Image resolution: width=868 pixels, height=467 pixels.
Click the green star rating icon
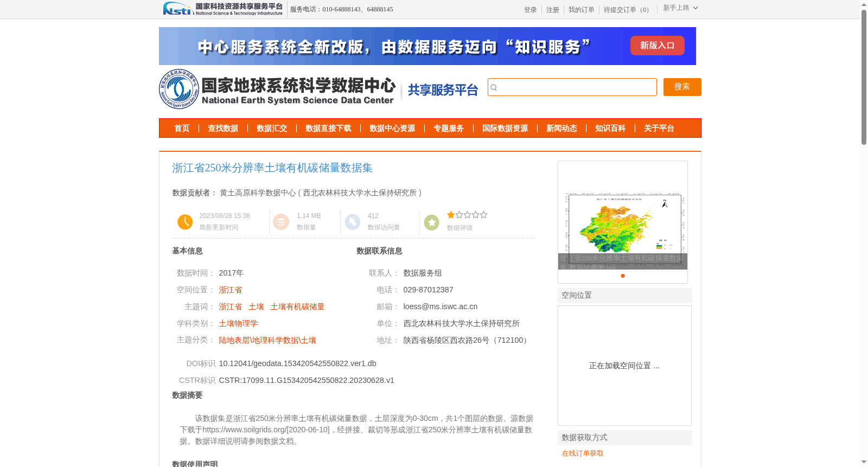[x=432, y=222]
